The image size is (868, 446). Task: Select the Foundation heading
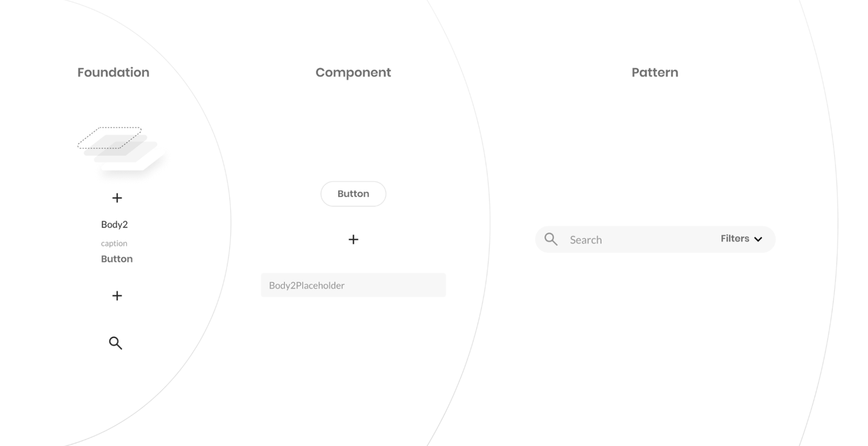[113, 72]
